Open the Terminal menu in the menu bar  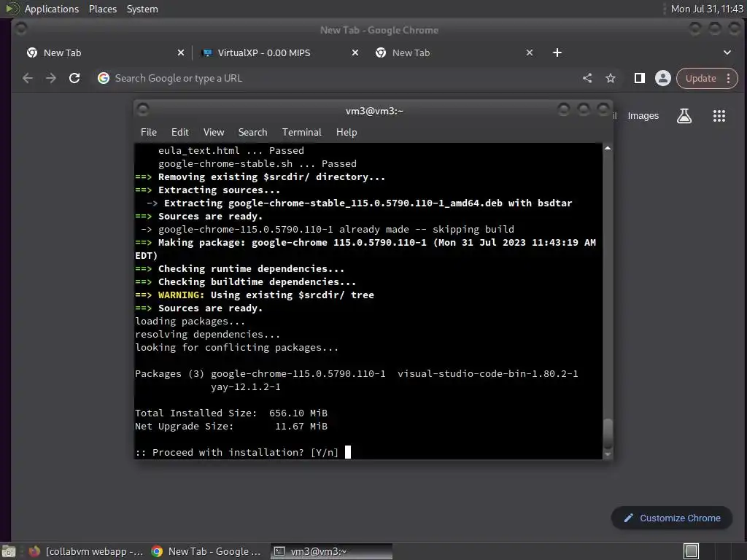coord(301,133)
